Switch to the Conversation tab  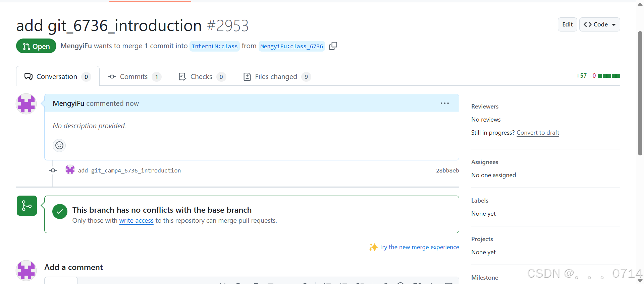pyautogui.click(x=58, y=77)
